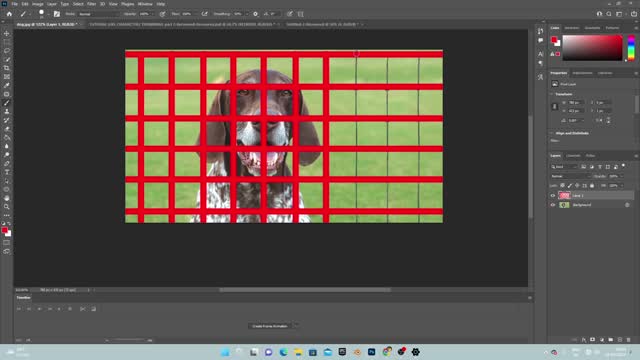The image size is (640, 360).
Task: Click the foreground color swatch in toolbar
Action: (4, 231)
